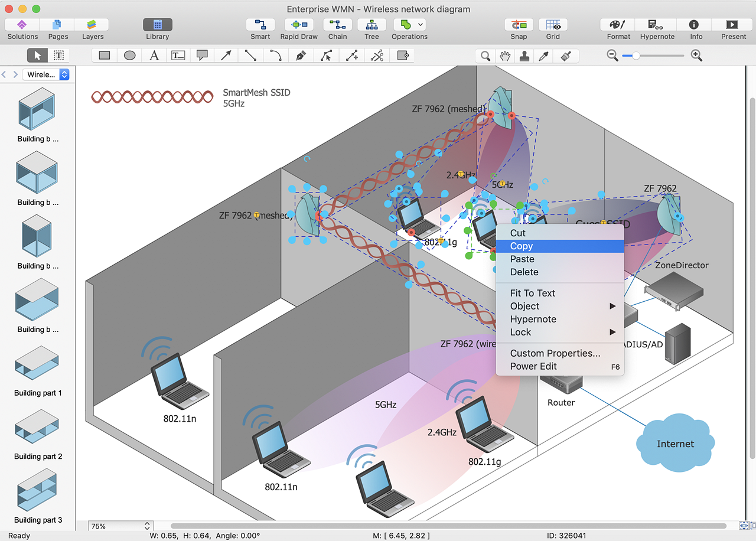Toggle Grid visibility
The height and width of the screenshot is (541, 756).
(x=553, y=25)
